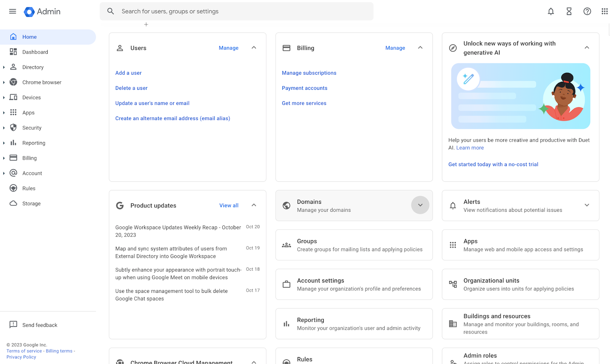Click Create an alternate email address link
610x364 pixels.
click(x=173, y=118)
